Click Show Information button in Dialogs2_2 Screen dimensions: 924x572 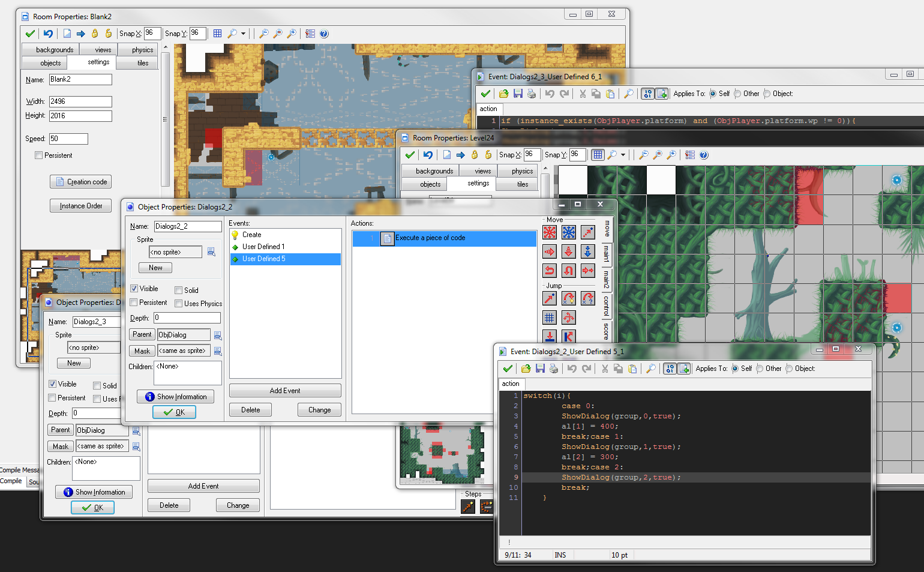[x=175, y=397]
